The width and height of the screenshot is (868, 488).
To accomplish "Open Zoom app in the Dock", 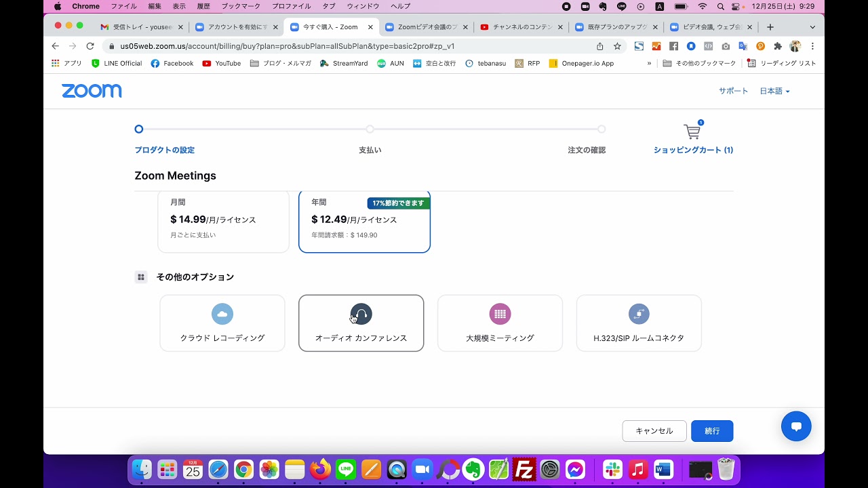I will (422, 470).
